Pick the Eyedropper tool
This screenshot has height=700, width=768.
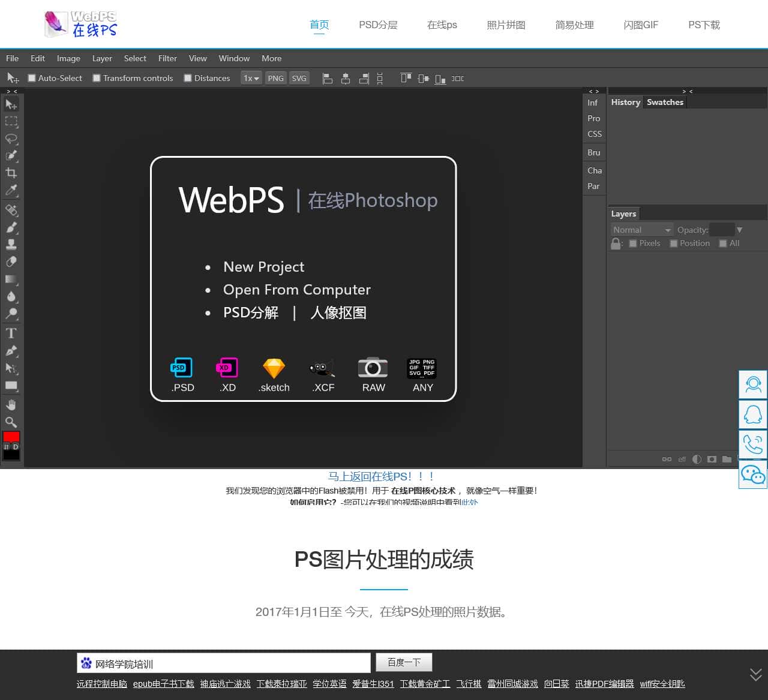[11, 190]
